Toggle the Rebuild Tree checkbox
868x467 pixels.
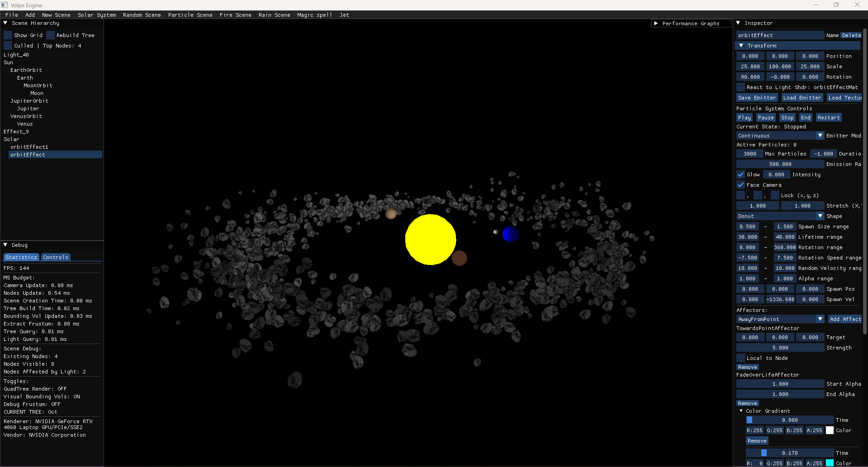point(50,34)
